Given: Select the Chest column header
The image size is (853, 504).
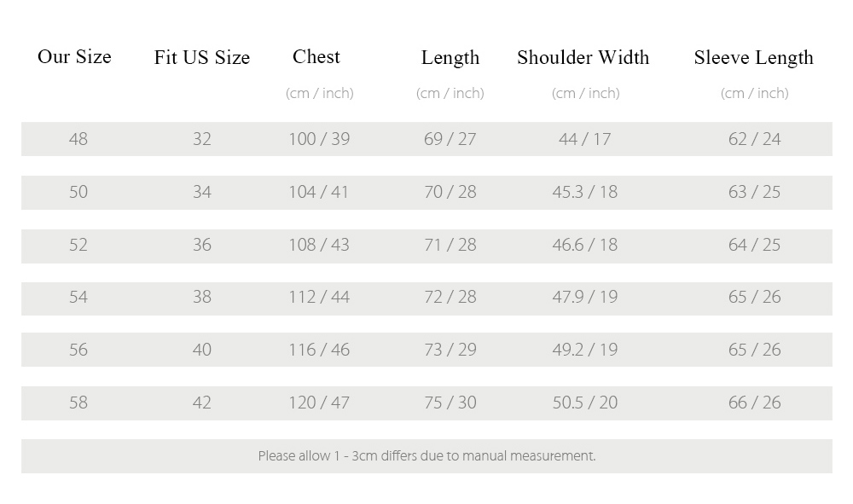Looking at the screenshot, I should coord(316,56).
